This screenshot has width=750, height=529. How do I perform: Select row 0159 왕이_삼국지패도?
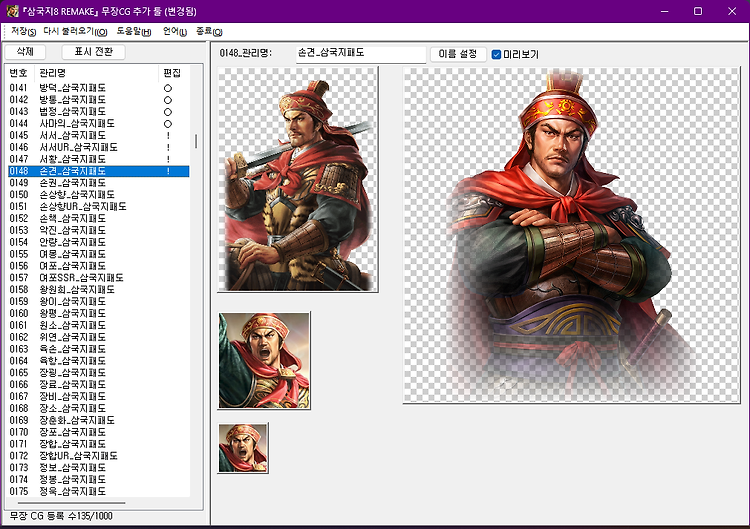99,301
